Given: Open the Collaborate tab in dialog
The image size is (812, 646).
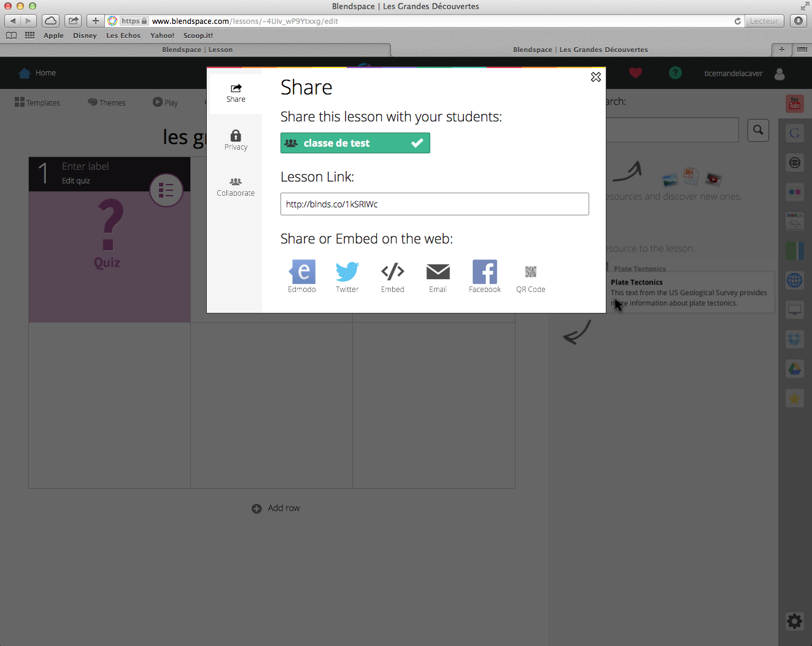Looking at the screenshot, I should [x=236, y=186].
